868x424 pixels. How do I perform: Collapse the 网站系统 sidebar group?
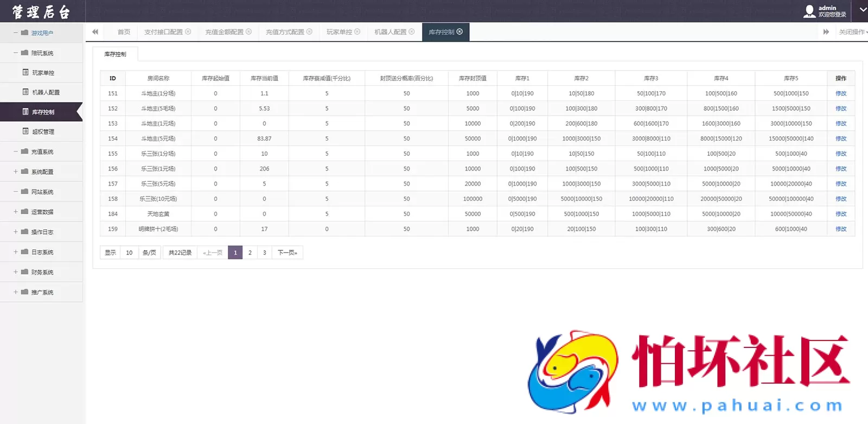[41, 192]
